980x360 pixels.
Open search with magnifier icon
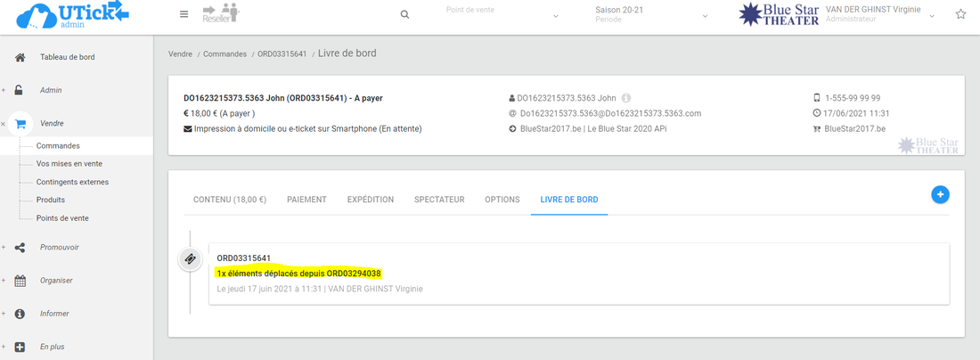tap(404, 14)
